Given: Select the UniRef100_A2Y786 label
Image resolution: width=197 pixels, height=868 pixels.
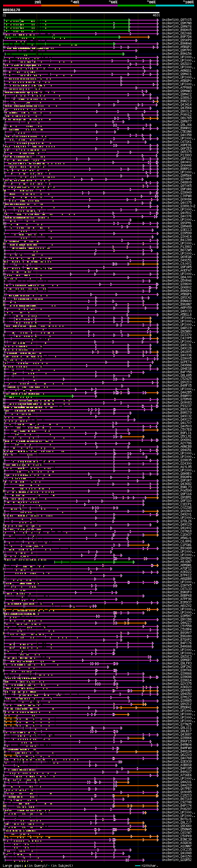Looking at the screenshot, I should point(177,443).
